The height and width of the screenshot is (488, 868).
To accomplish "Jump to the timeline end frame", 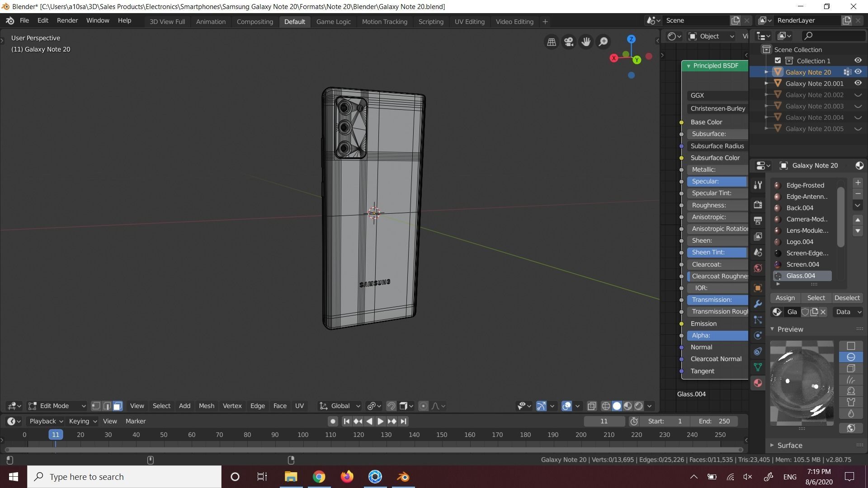I will click(403, 421).
